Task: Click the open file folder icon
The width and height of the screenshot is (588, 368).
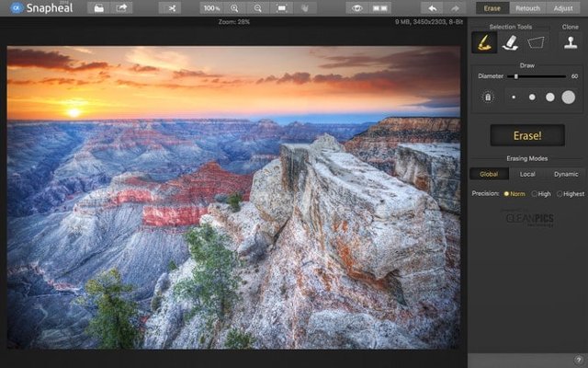Action: tap(99, 7)
